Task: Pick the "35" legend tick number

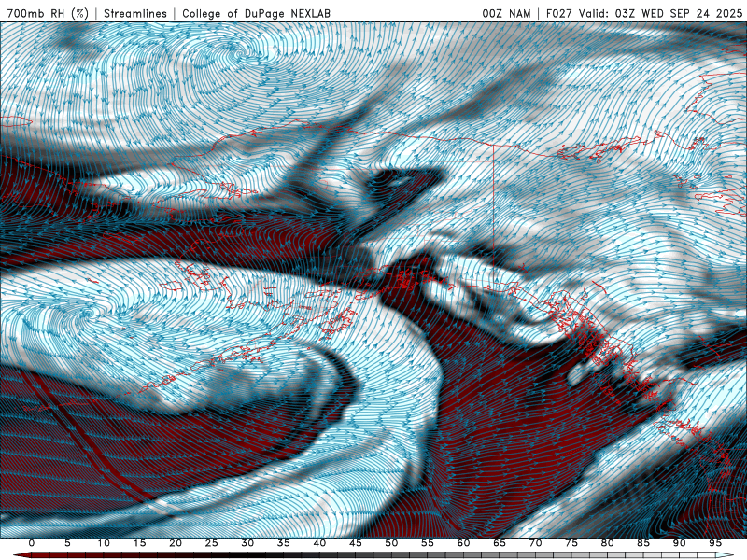Action: point(284,543)
